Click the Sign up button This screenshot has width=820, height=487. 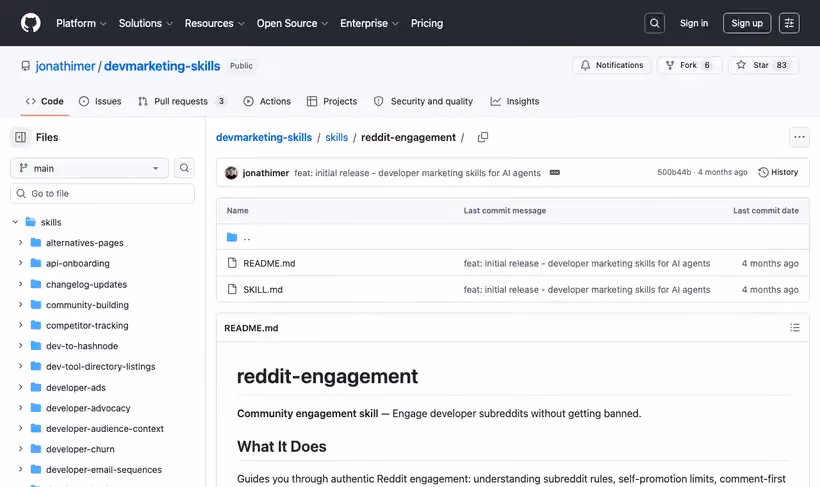tap(747, 23)
